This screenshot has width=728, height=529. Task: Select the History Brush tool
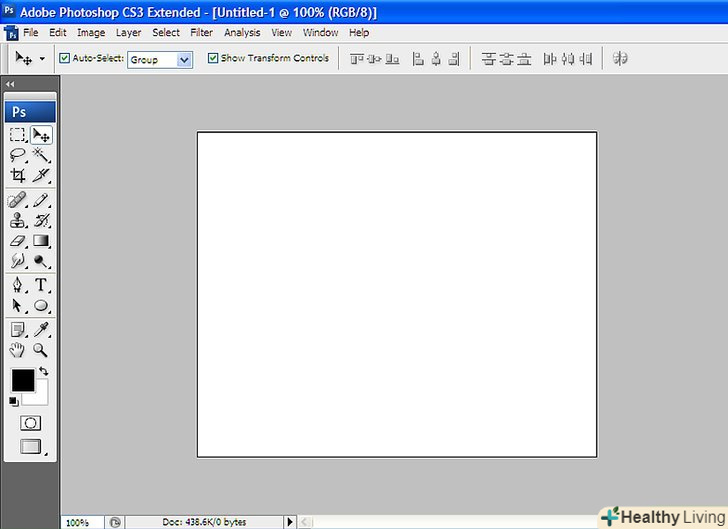point(41,220)
